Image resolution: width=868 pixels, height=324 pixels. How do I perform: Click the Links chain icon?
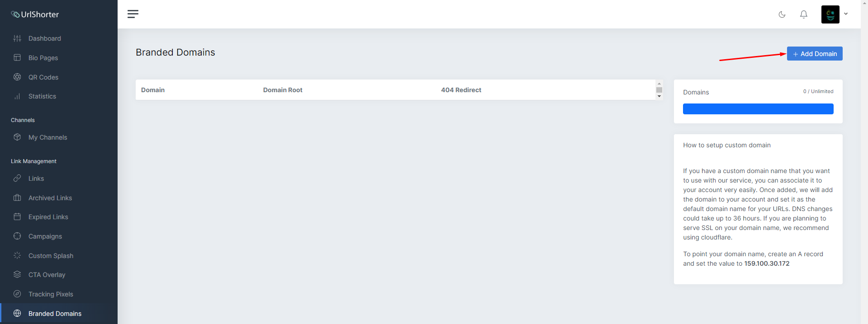coord(17,178)
